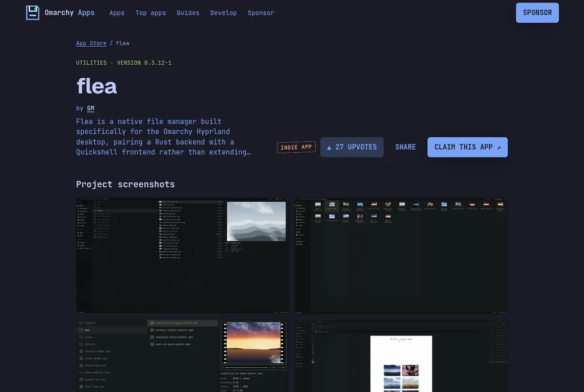Click the flea description paragraph
Screen dimensions: 584x392
164,137
